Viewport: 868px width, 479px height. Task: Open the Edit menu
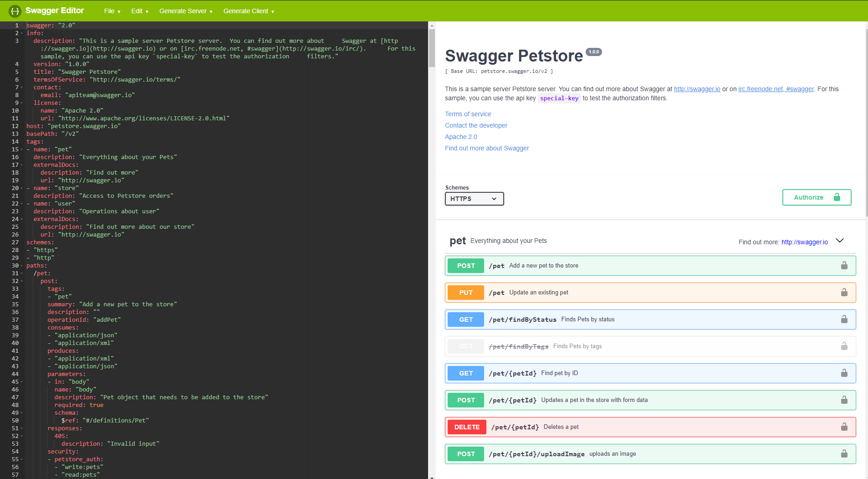[140, 11]
